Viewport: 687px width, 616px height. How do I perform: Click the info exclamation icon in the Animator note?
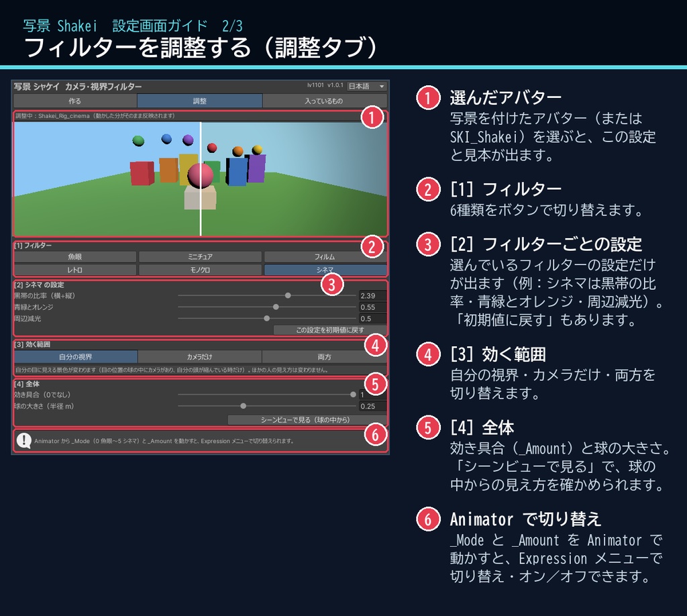23,441
